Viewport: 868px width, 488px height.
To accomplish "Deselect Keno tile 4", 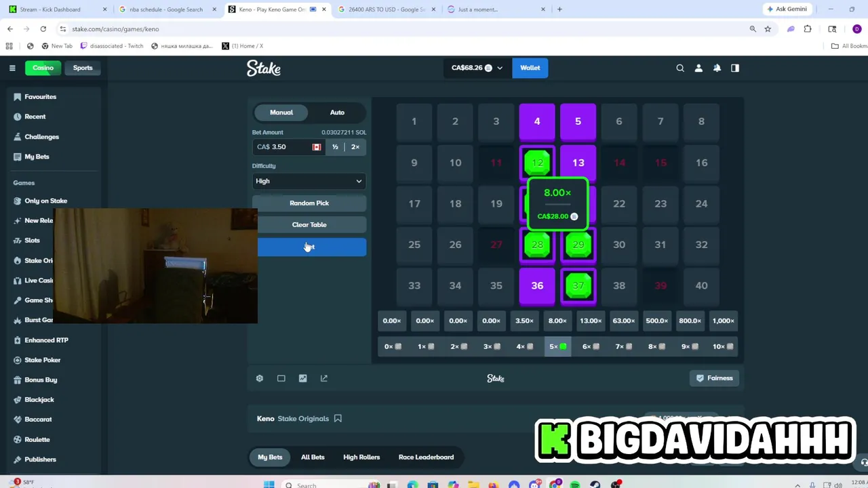I will (537, 121).
